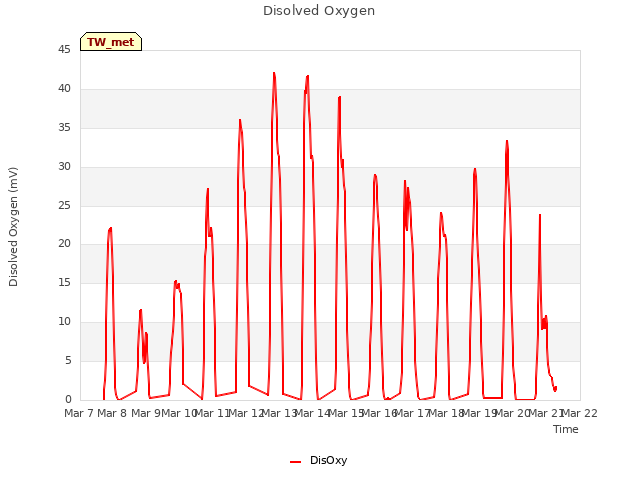Click the 45 y-axis tick label
The height and width of the screenshot is (480, 640).
(x=64, y=49)
